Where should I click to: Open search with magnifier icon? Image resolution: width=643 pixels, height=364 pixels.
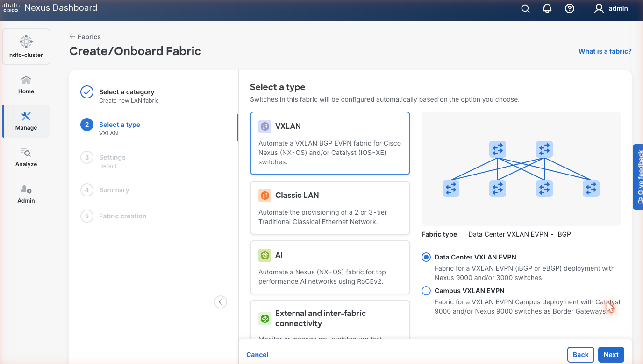pos(525,8)
